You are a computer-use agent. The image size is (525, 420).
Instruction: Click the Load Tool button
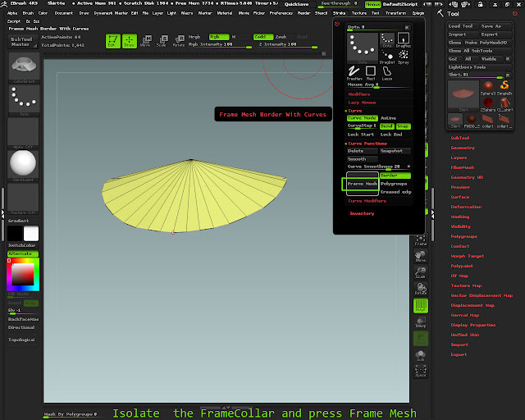tap(461, 26)
